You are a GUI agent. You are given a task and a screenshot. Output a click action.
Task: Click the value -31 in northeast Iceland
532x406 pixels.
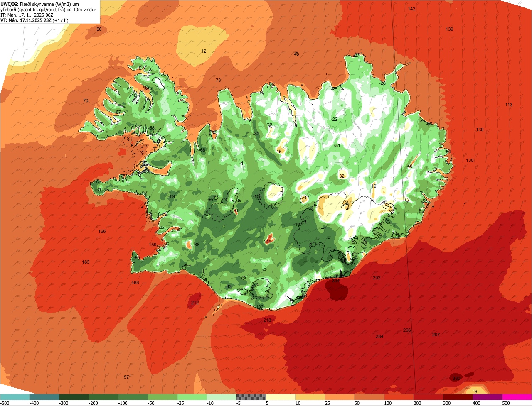337,145
